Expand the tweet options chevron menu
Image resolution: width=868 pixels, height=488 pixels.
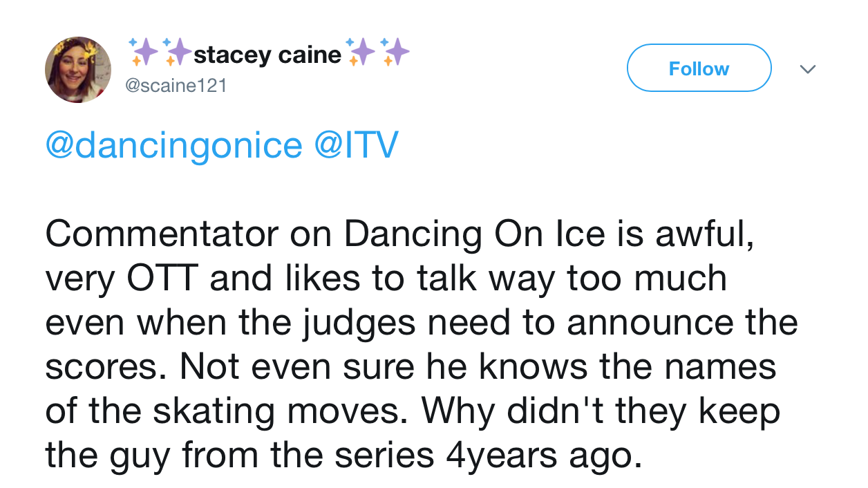point(807,69)
